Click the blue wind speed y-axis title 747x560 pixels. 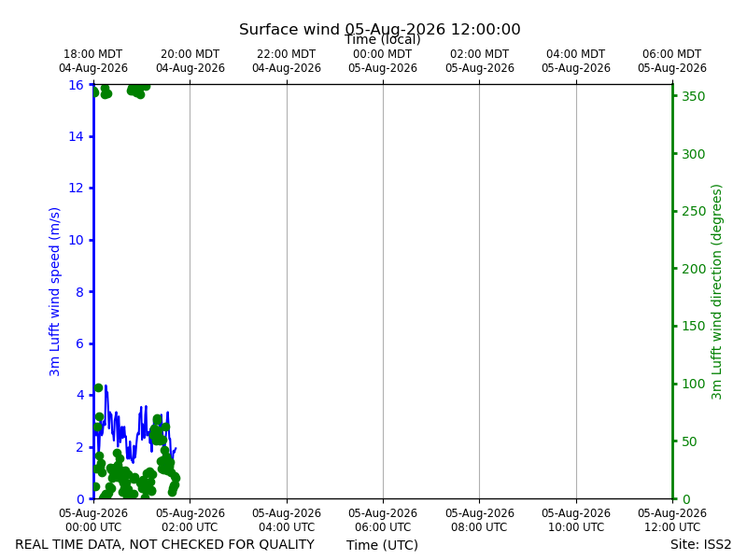(54, 291)
